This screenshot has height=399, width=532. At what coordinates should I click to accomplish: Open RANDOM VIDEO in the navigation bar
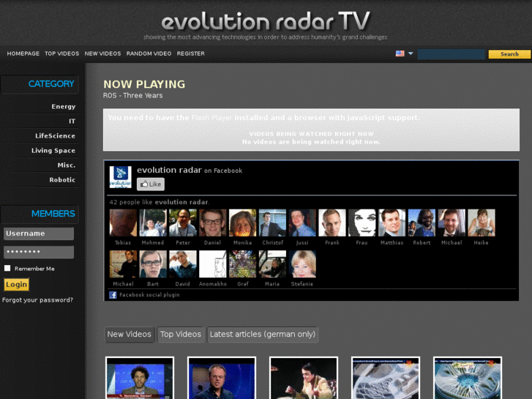pos(149,53)
